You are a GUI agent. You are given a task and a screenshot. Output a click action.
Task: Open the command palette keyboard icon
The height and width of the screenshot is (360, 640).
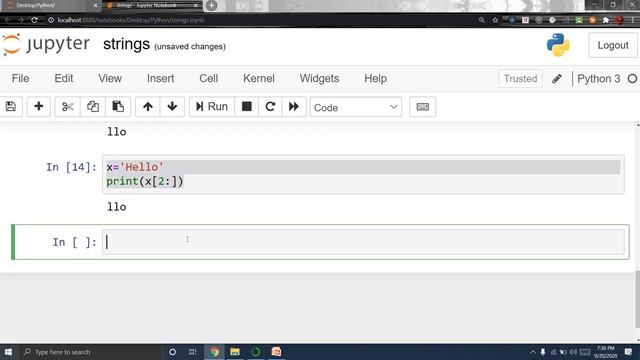click(422, 107)
